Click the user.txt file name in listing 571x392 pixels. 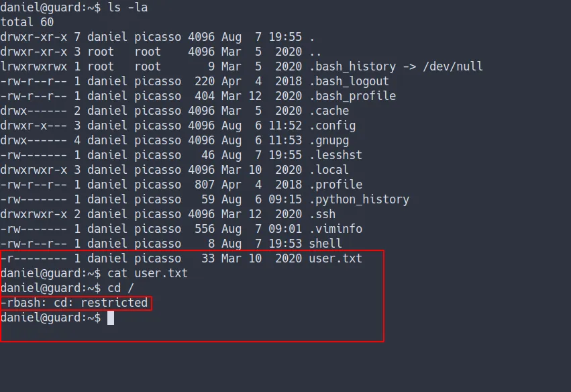point(335,258)
